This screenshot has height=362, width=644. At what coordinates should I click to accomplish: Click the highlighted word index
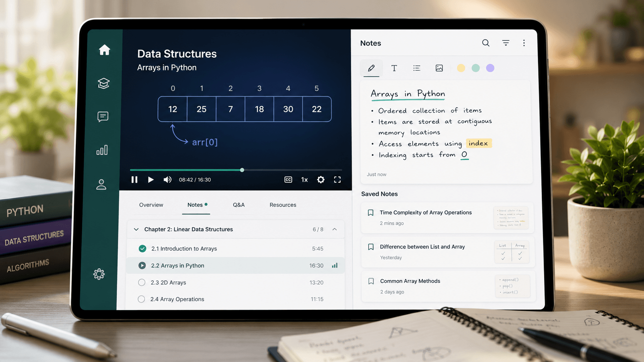[x=478, y=143]
